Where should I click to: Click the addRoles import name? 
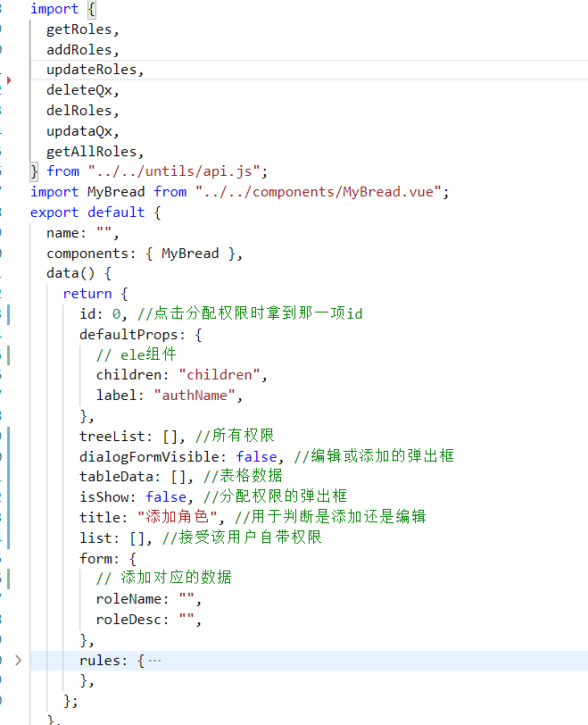[82, 50]
